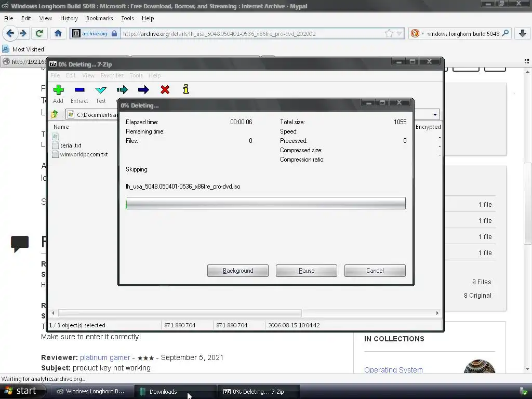Click the archive.org site identity icon
The width and height of the screenshot is (532, 399).
pyautogui.click(x=76, y=33)
